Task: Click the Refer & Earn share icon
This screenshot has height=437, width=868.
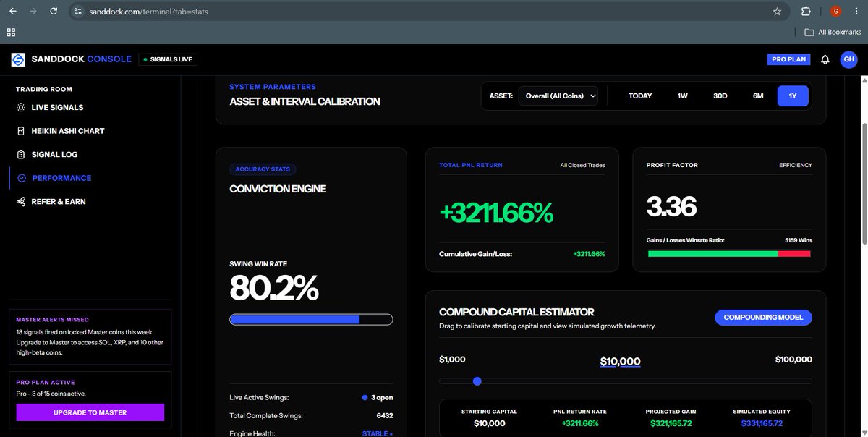Action: [22, 201]
